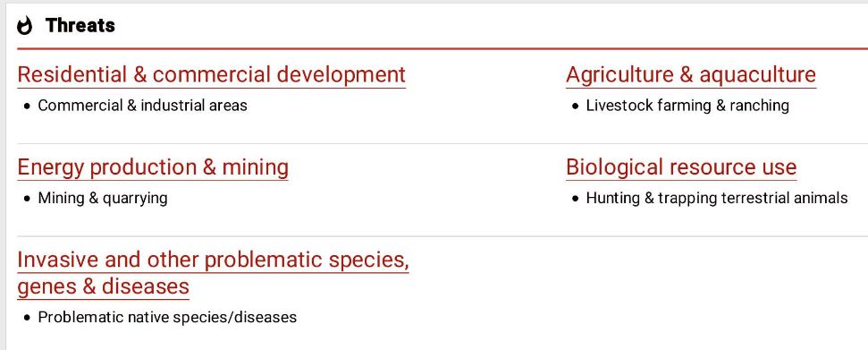This screenshot has height=350, width=868.
Task: Click the Mining & quarrying list item
Action: click(103, 198)
